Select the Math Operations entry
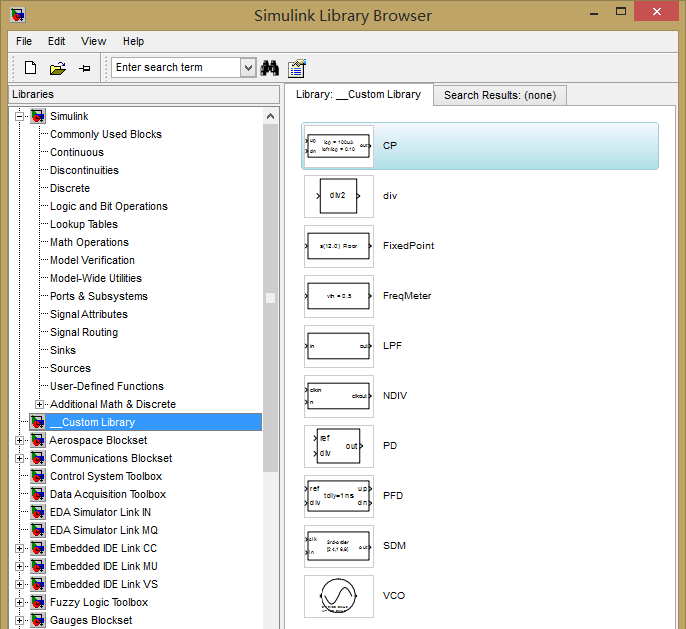 (89, 242)
